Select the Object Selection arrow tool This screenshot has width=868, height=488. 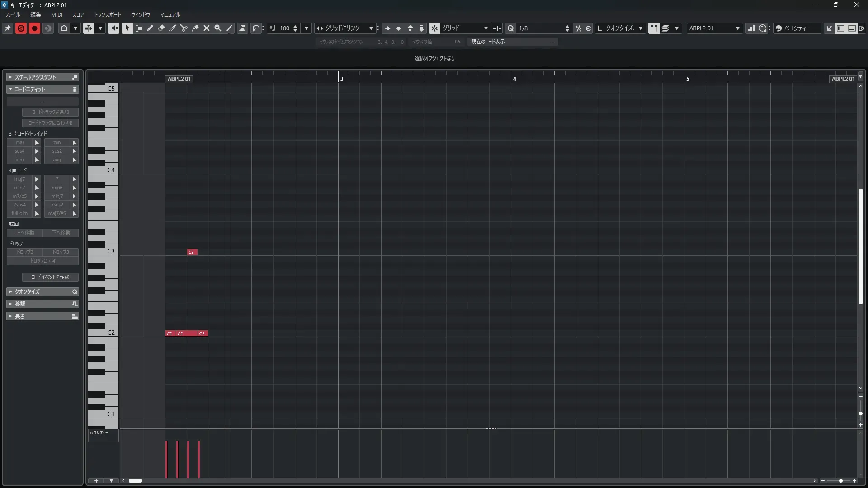pos(127,28)
